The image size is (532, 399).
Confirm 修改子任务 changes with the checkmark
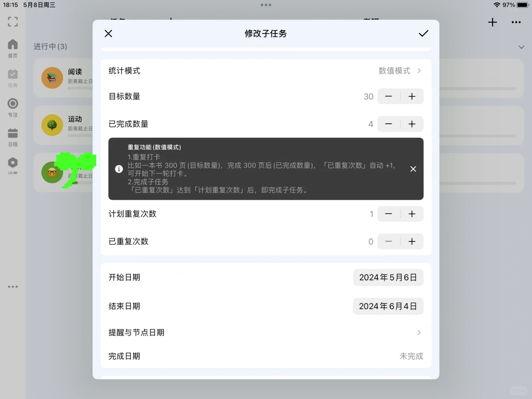point(423,33)
